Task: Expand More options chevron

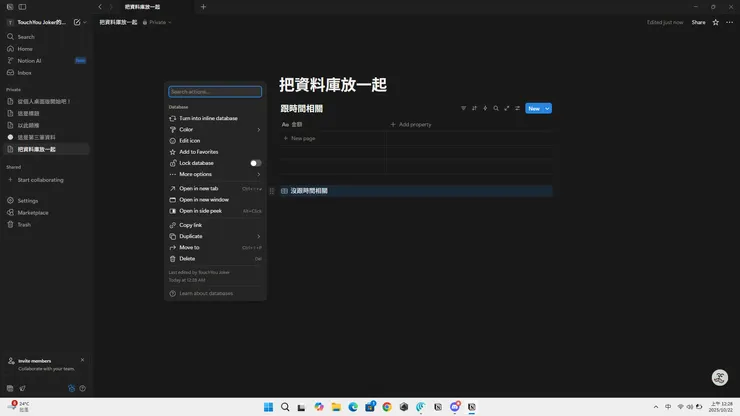Action: [x=259, y=174]
